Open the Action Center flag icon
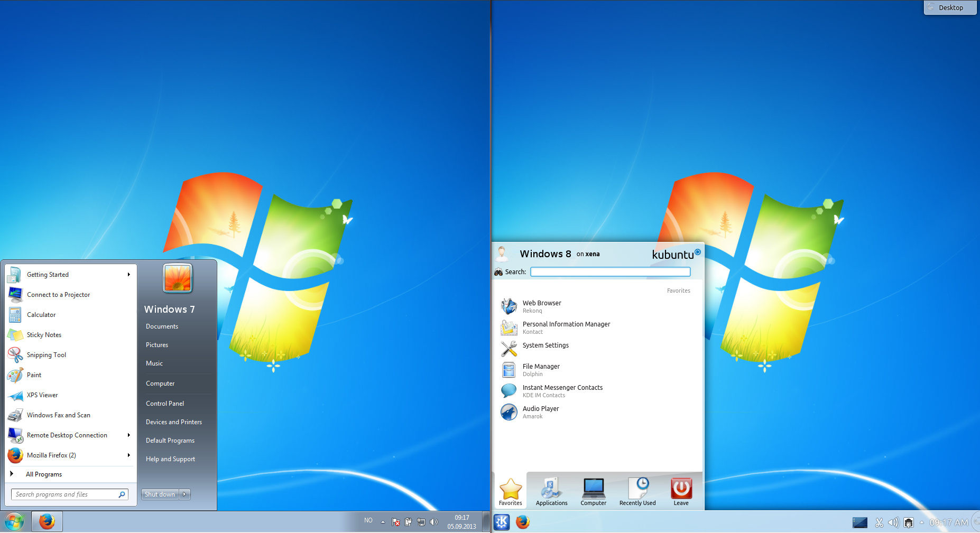Screen dimensions: 980x533 pos(395,522)
